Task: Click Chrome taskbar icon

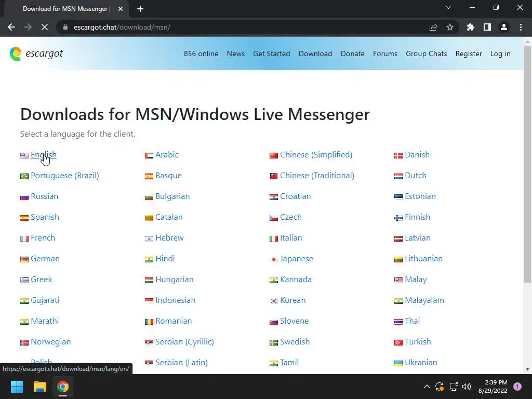Action: pyautogui.click(x=63, y=387)
